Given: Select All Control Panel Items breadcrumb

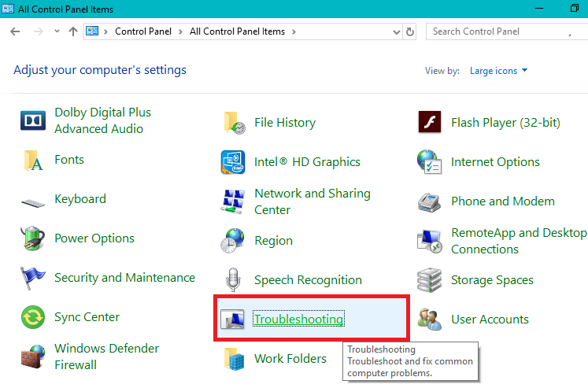Looking at the screenshot, I should tap(238, 32).
